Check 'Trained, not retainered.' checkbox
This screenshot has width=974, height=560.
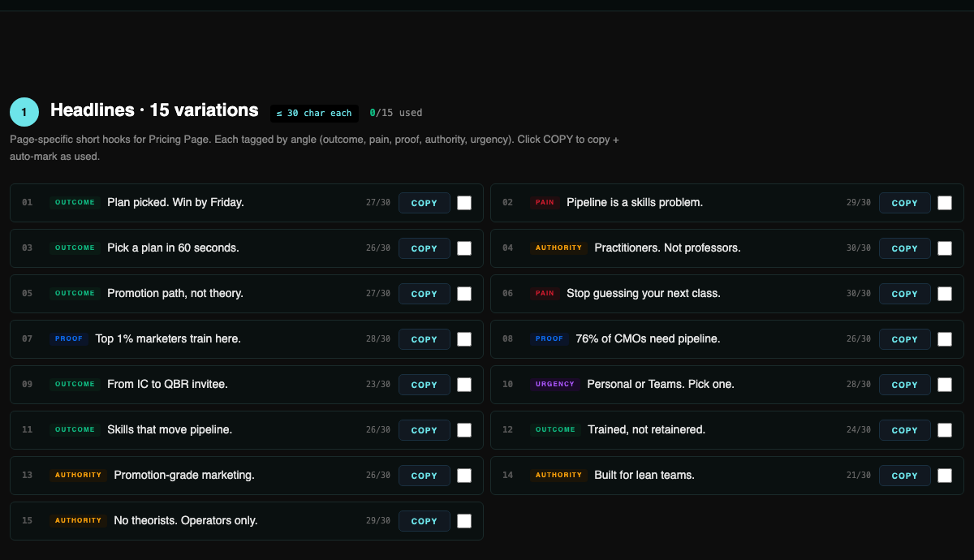coord(945,430)
